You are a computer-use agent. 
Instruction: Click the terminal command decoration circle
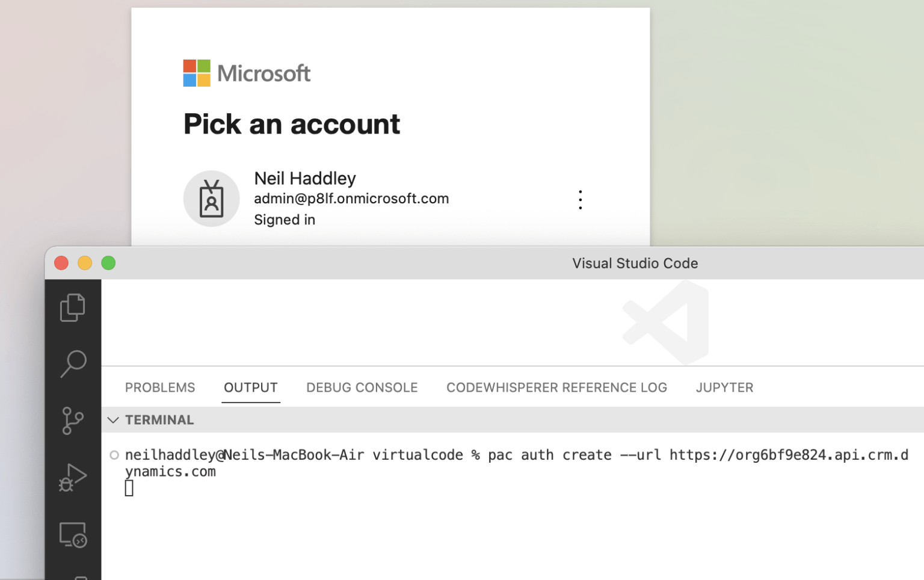[x=114, y=455]
